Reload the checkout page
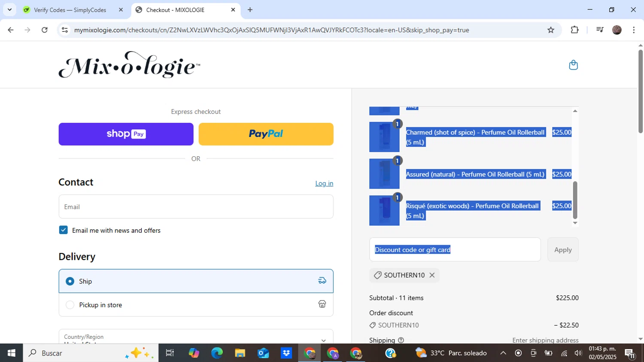Image resolution: width=644 pixels, height=362 pixels. [x=45, y=30]
